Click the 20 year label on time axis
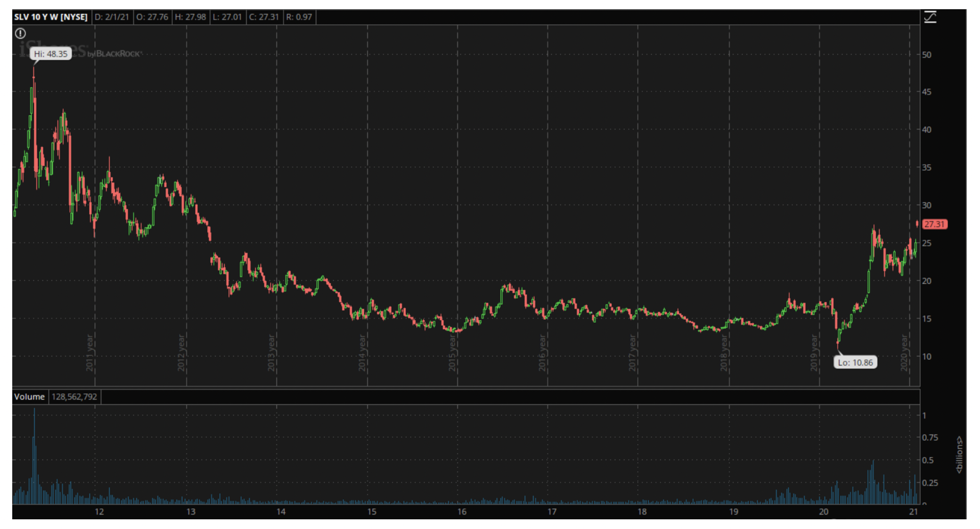 823,512
